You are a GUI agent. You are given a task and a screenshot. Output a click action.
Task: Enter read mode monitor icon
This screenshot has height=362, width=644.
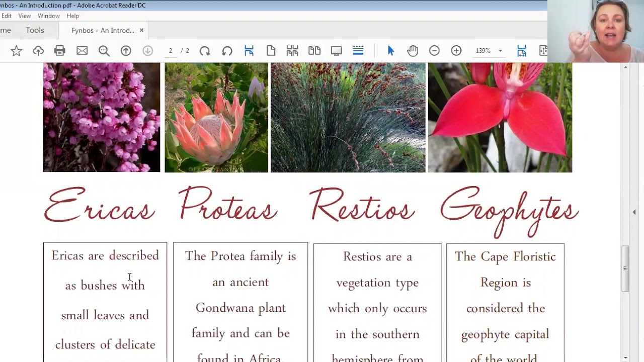coord(336,51)
